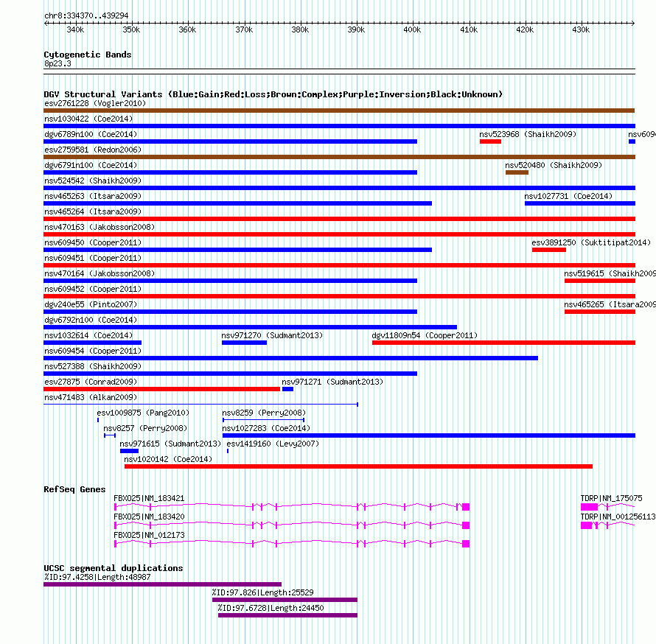Click nsv609451 (Cooper2011) label
Screen dimensions: 656x644
click(x=93, y=258)
